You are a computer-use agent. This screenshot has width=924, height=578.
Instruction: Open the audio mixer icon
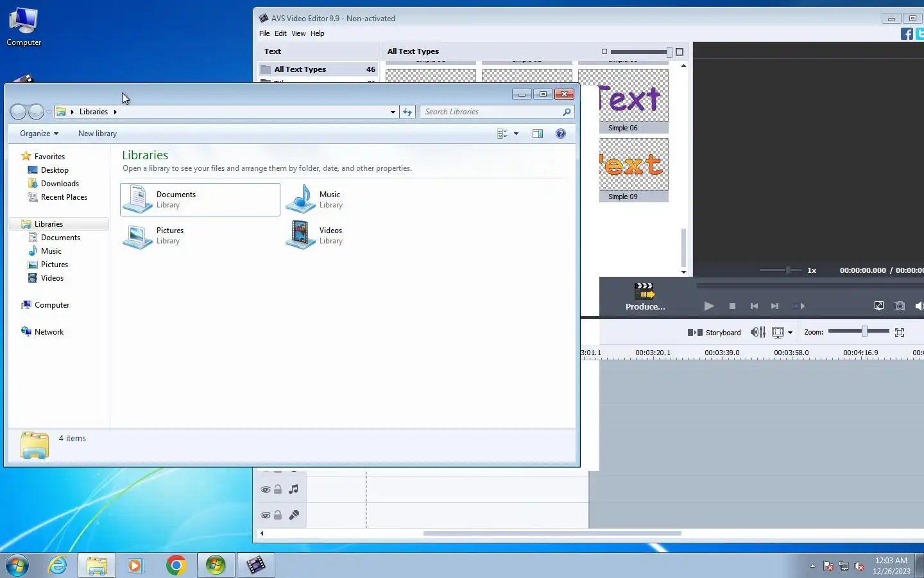758,333
